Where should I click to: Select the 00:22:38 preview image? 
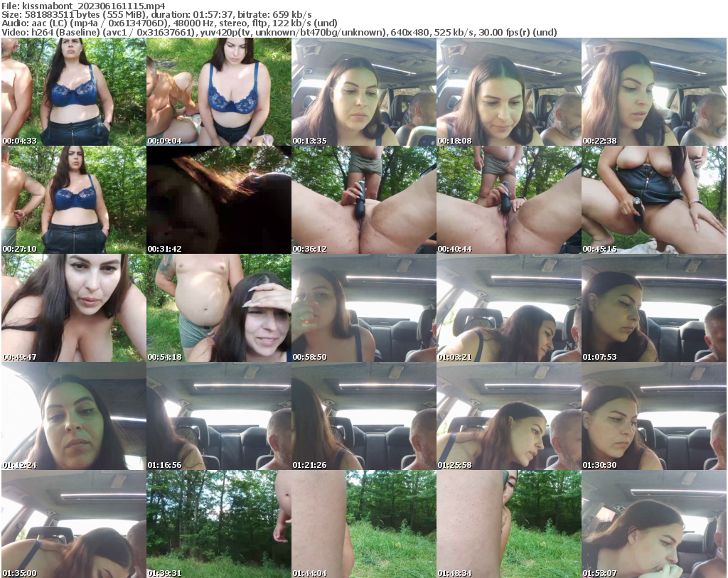pos(654,92)
